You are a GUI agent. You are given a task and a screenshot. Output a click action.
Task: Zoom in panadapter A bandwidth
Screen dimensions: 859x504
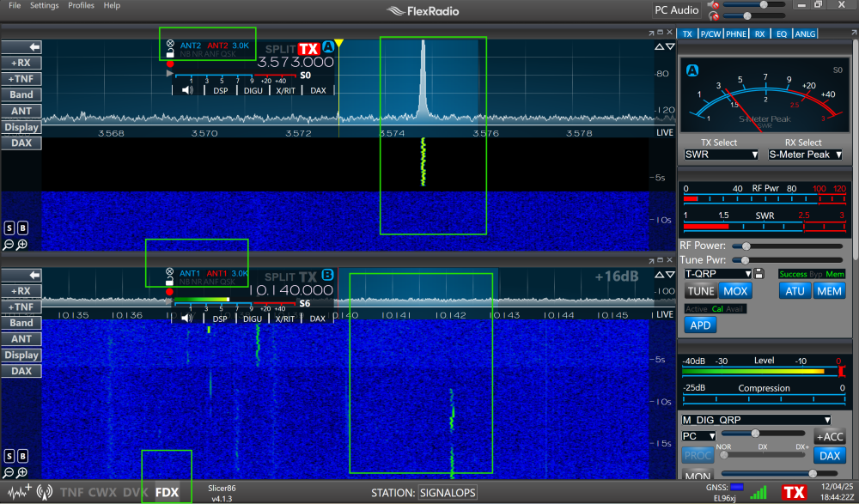22,245
